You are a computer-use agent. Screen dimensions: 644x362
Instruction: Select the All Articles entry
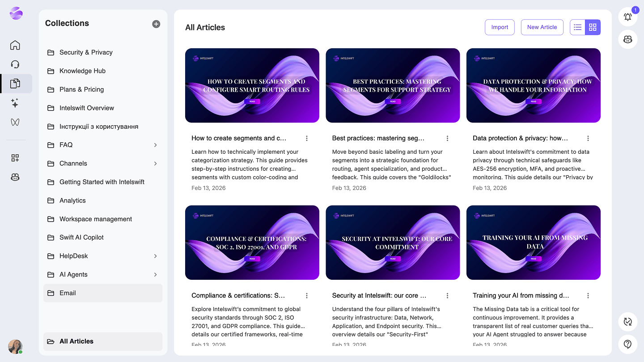(76, 341)
